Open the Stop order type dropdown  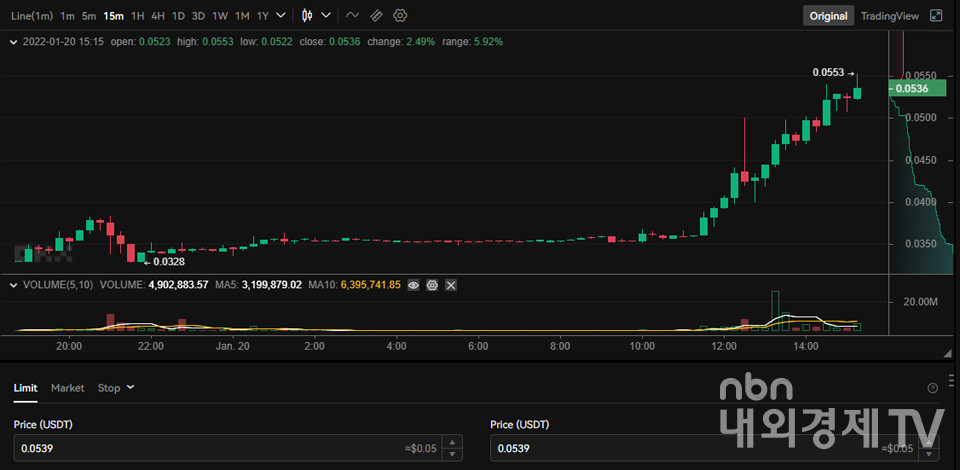pos(115,388)
